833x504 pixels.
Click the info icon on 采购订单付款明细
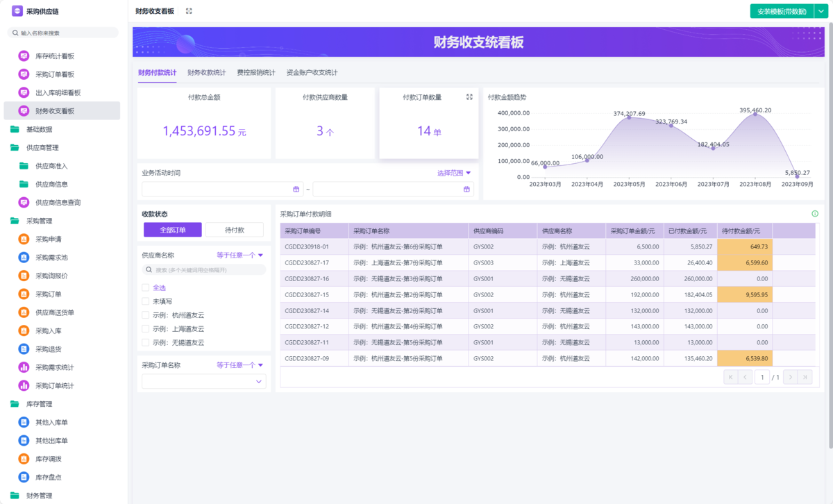pyautogui.click(x=815, y=215)
